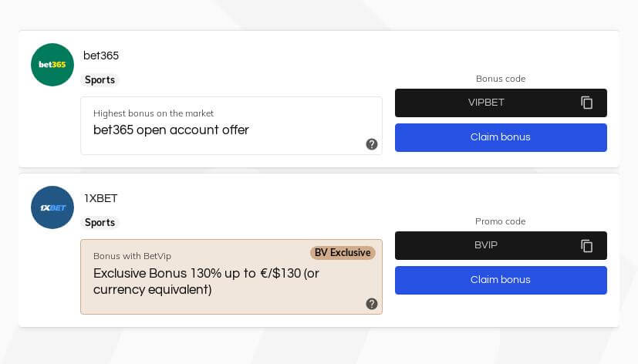The height and width of the screenshot is (364, 638).
Task: Open help question mark on bet365 offer
Action: [x=372, y=144]
